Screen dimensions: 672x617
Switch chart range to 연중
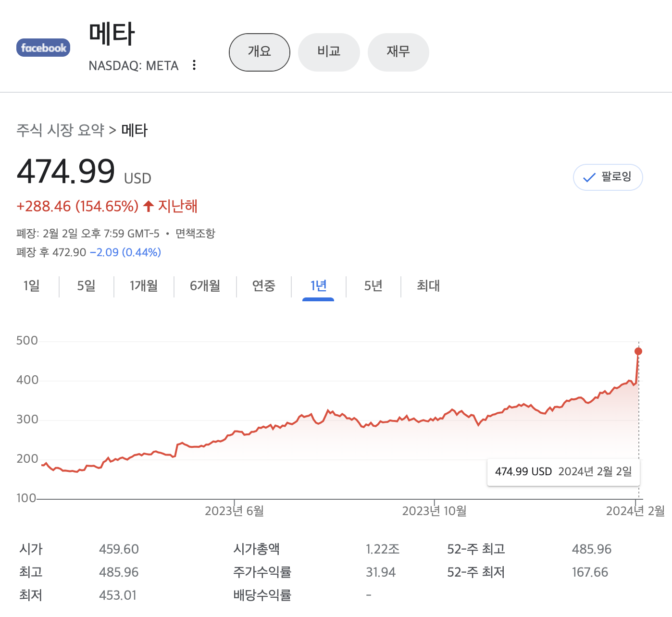tap(264, 286)
